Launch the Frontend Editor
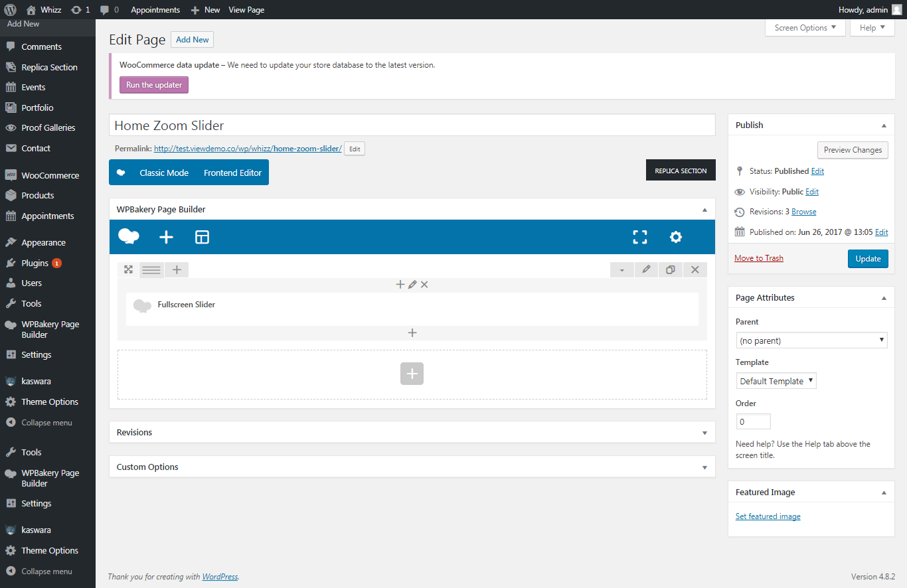 (x=232, y=173)
